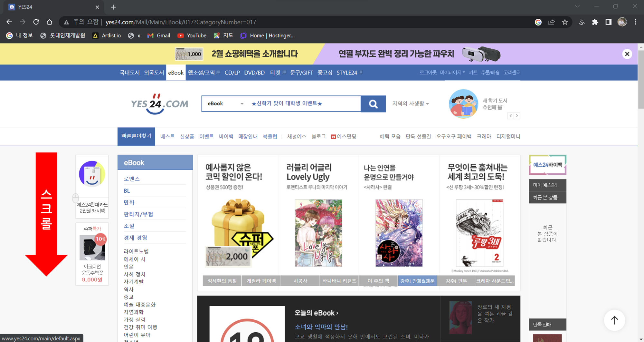644x342 pixels.
Task: Select 경제 경영 eBook category
Action: point(136,238)
